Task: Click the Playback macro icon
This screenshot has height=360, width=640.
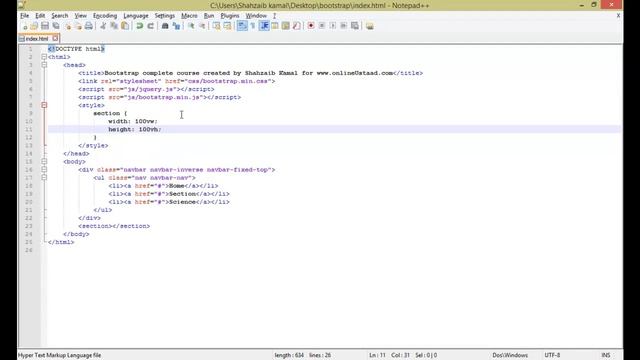Action: pyautogui.click(x=333, y=26)
